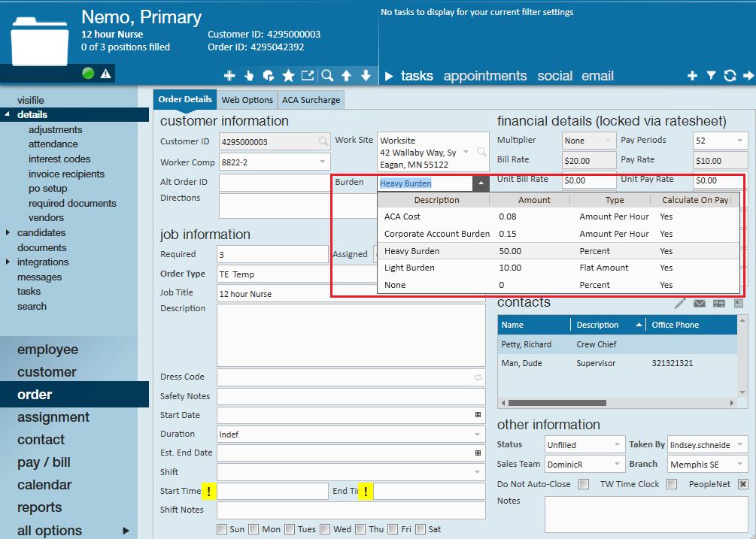Screen dimensions: 756x539
Task: Click the contact card icon above contacts
Action: (719, 304)
